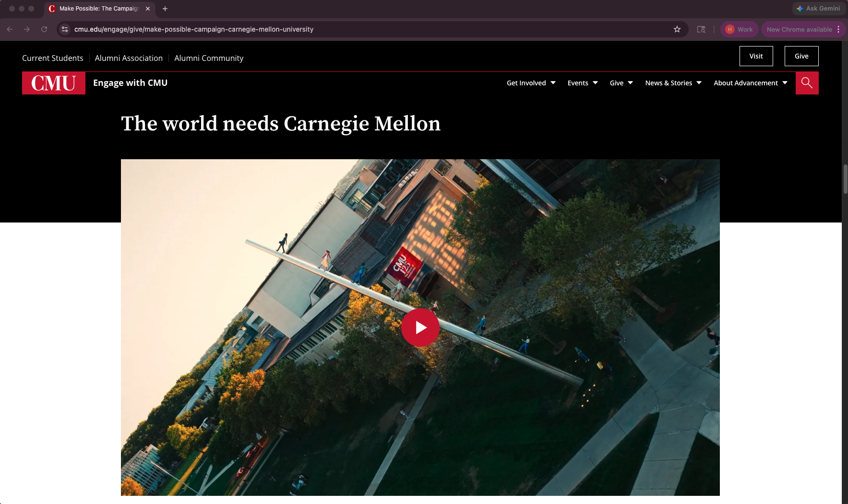Click the page vertical scrollbar thumb

click(845, 179)
